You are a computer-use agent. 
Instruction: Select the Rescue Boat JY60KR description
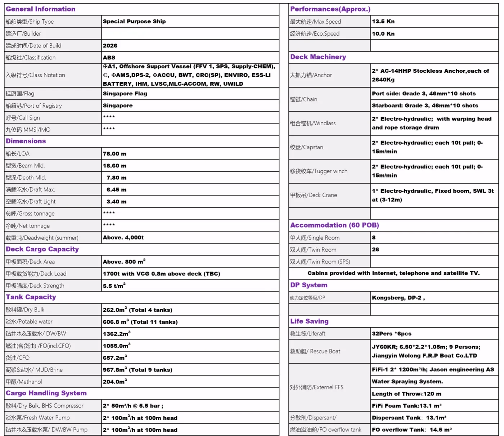(426, 351)
